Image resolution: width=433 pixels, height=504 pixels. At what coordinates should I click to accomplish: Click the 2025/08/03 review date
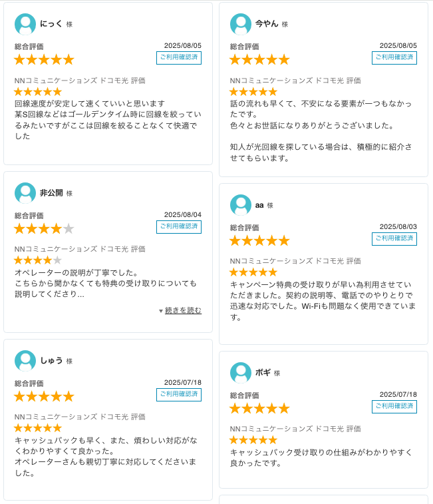tap(398, 226)
